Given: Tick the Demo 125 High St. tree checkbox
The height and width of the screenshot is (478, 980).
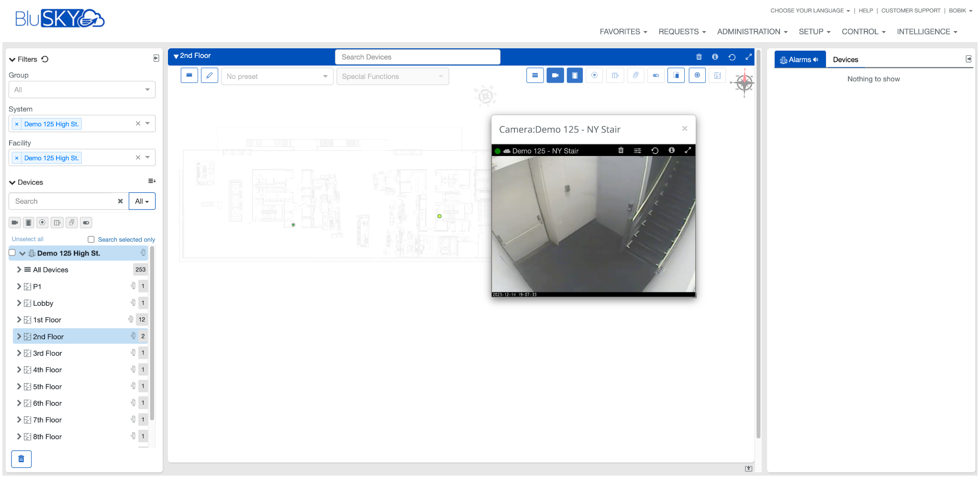Looking at the screenshot, I should pyautogui.click(x=12, y=253).
